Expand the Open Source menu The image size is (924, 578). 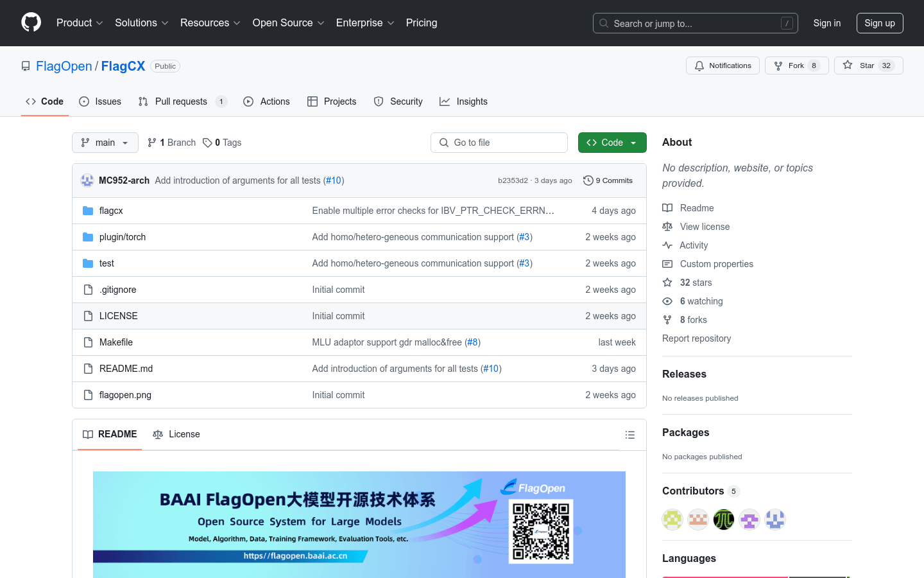coord(289,23)
